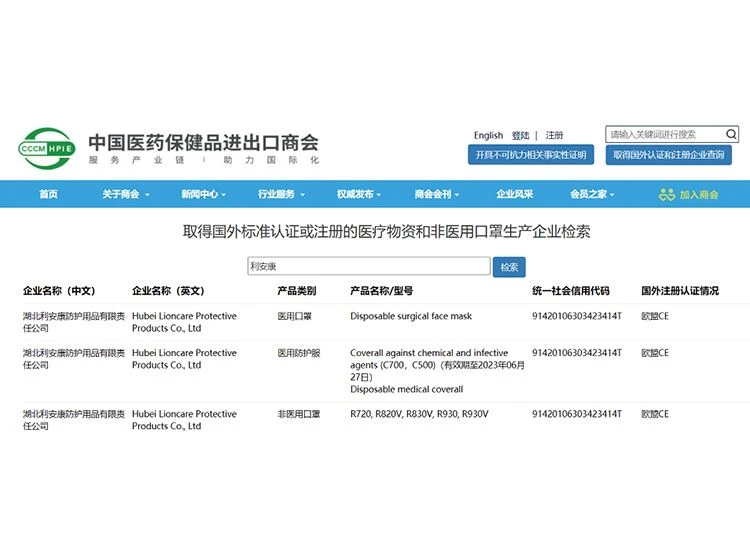This screenshot has height=544, width=750.
Task: Open the 登陆 login link
Action: [520, 135]
